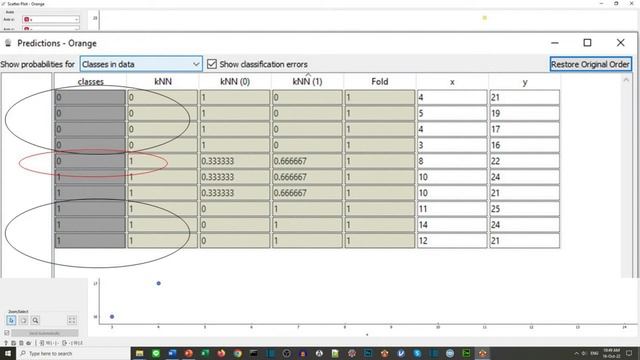Viewport: 640px width, 360px height.
Task: Click the Type here to search box
Action: point(73,353)
